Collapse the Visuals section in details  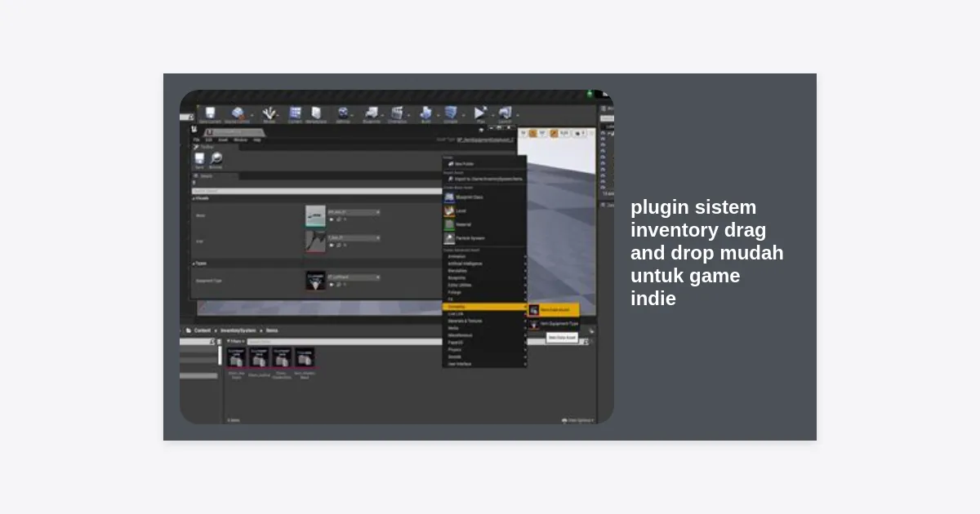(194, 197)
